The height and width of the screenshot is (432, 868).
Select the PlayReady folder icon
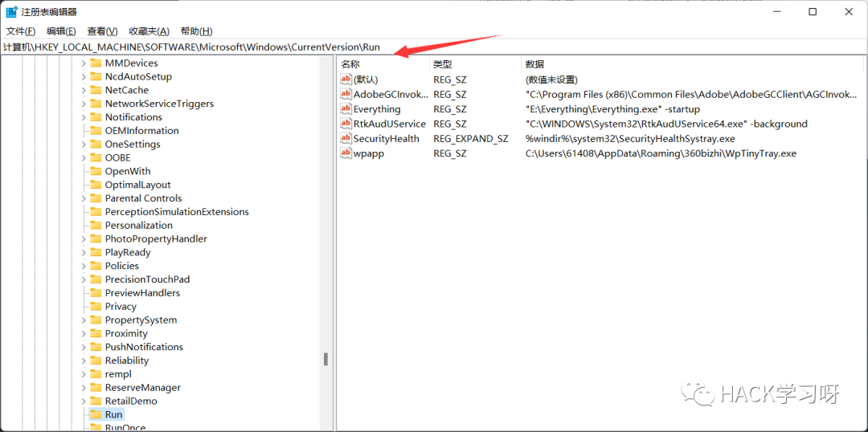pyautogui.click(x=96, y=252)
